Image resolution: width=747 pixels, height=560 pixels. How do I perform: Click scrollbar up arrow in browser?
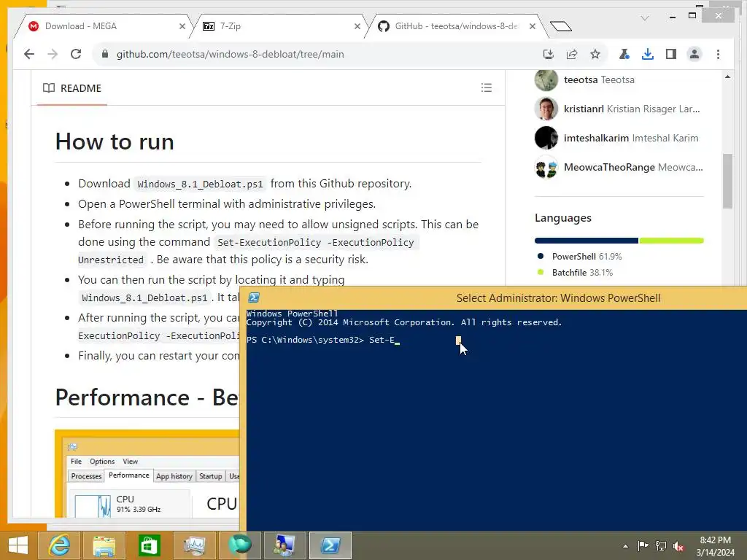(727, 77)
